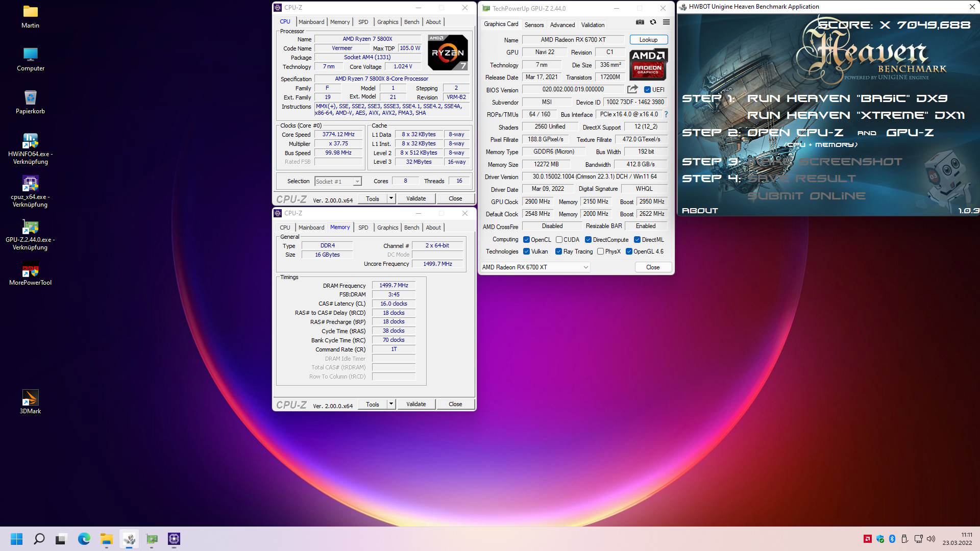
Task: Open taskbar Search
Action: (39, 539)
